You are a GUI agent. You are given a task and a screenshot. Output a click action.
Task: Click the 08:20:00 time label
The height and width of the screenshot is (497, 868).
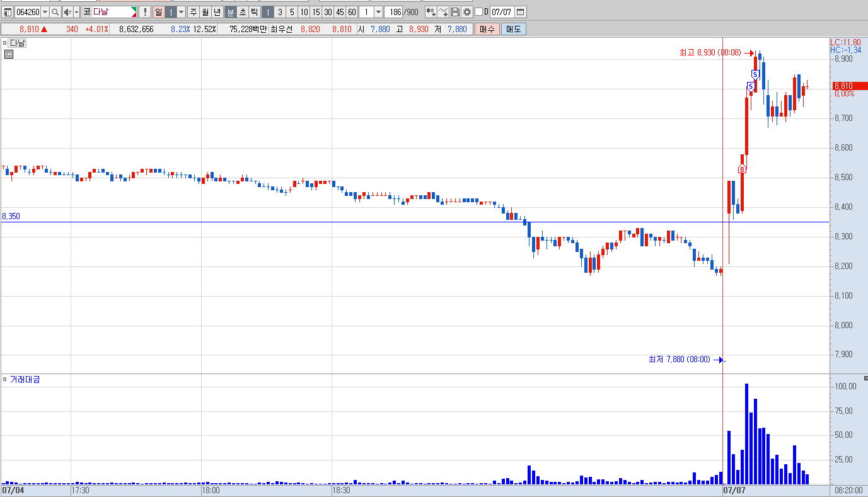(x=849, y=489)
